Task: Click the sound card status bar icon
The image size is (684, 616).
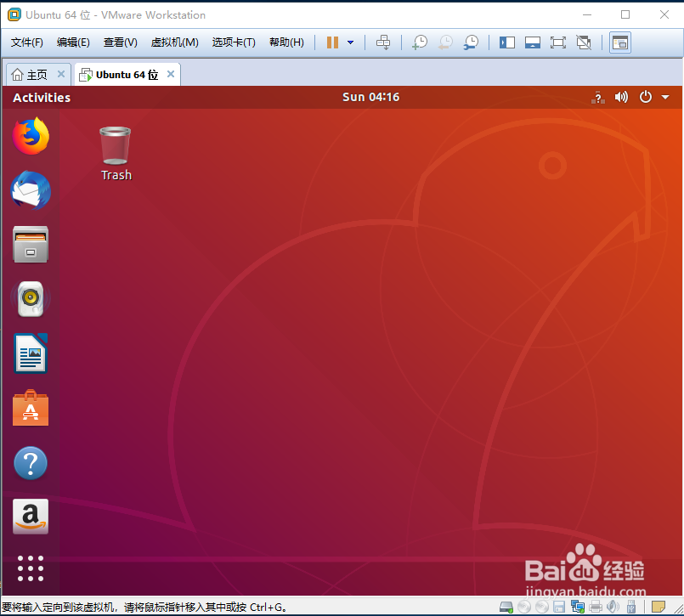Action: pos(613,607)
